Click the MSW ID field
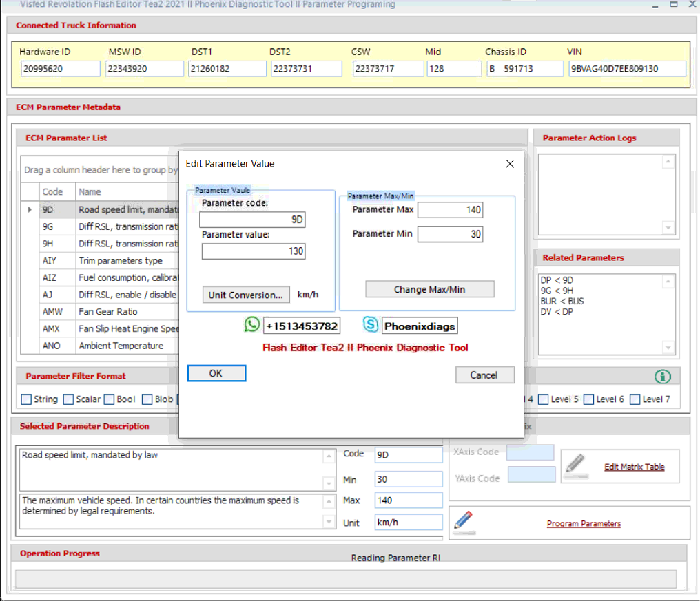This screenshot has width=700, height=601. (x=145, y=69)
